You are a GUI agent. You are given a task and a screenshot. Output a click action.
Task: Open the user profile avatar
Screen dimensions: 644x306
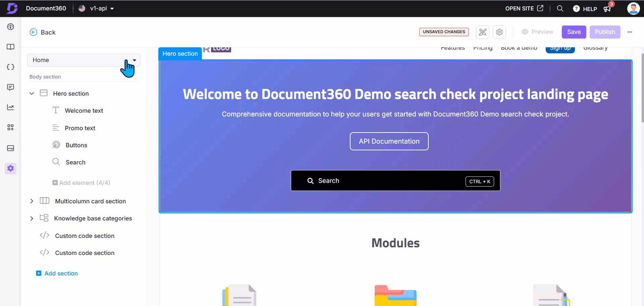(x=633, y=8)
